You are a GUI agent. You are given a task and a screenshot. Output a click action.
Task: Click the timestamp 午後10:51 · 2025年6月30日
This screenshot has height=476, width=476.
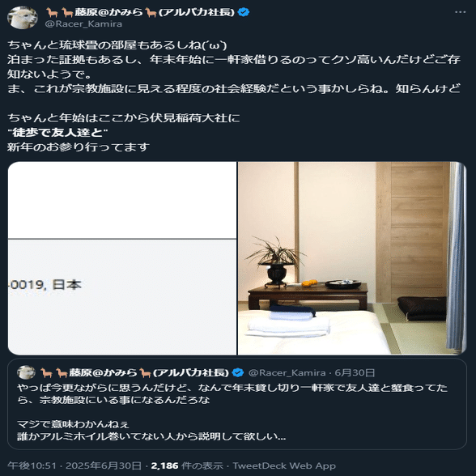click(x=74, y=465)
